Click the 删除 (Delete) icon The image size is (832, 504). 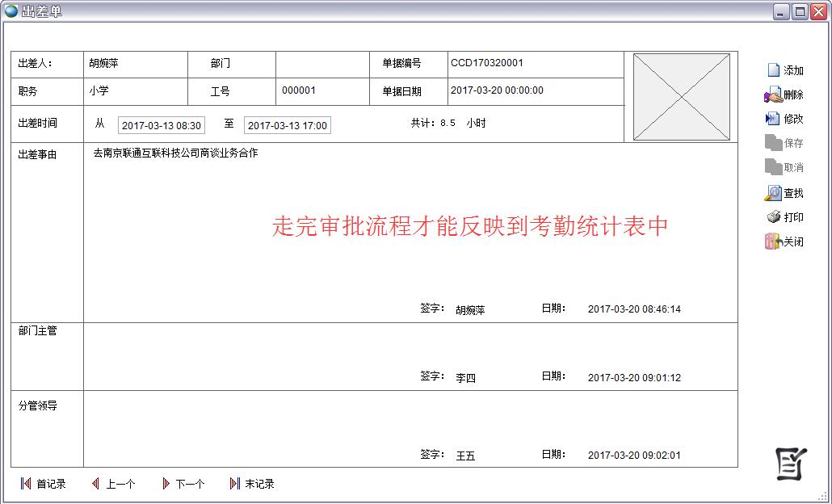coord(773,94)
